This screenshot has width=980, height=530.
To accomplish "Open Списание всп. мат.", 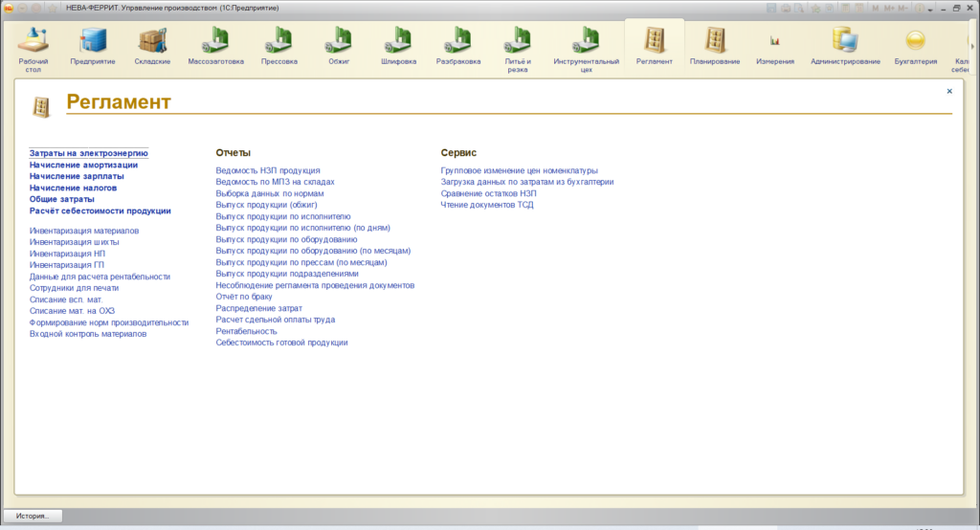I will click(x=66, y=299).
